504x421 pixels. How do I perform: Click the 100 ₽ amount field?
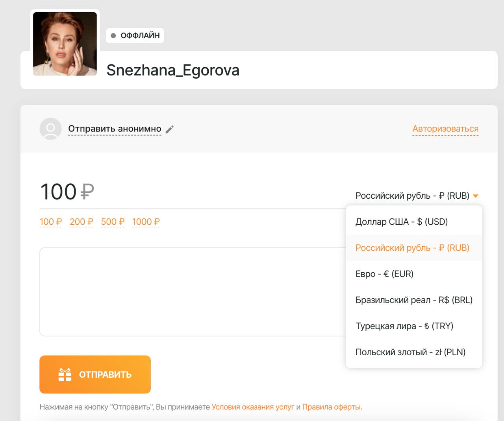pyautogui.click(x=59, y=192)
